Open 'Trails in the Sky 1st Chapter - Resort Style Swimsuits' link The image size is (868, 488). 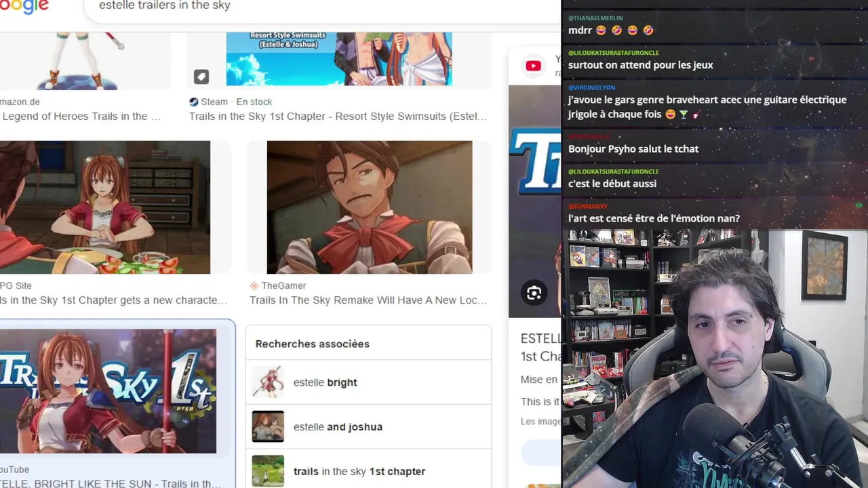point(338,117)
